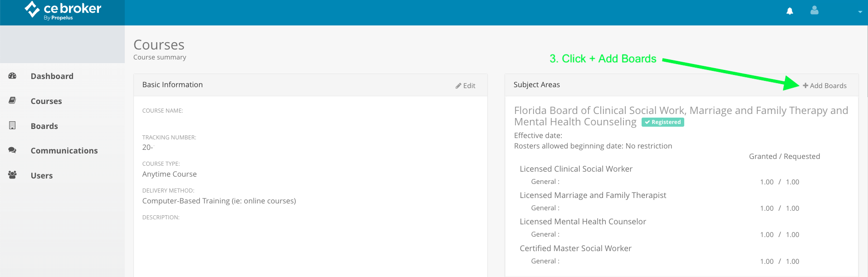This screenshot has height=277, width=868.
Task: Expand the account dropdown caret
Action: point(860,12)
